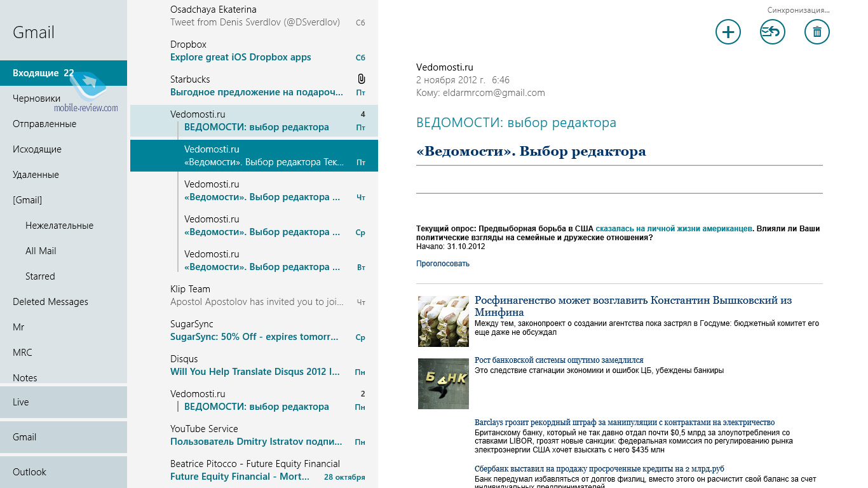Open Рост банковской системы article link
The height and width of the screenshot is (488, 868).
(x=559, y=360)
